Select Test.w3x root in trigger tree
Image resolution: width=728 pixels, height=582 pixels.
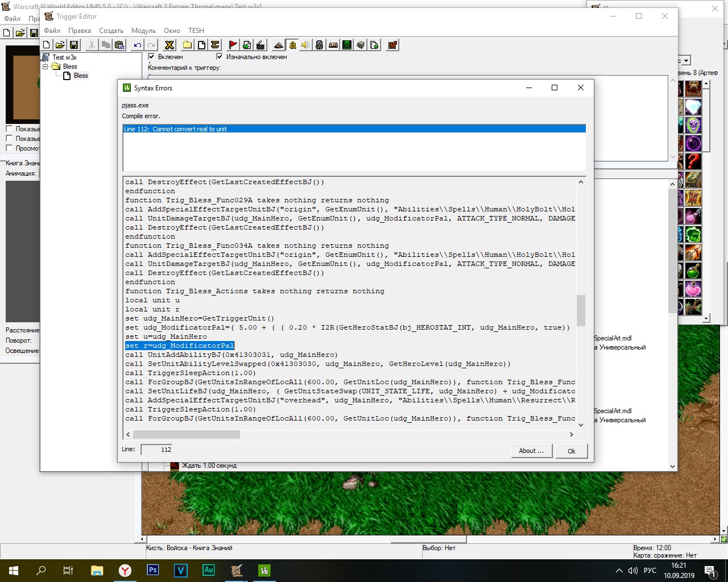coord(64,57)
